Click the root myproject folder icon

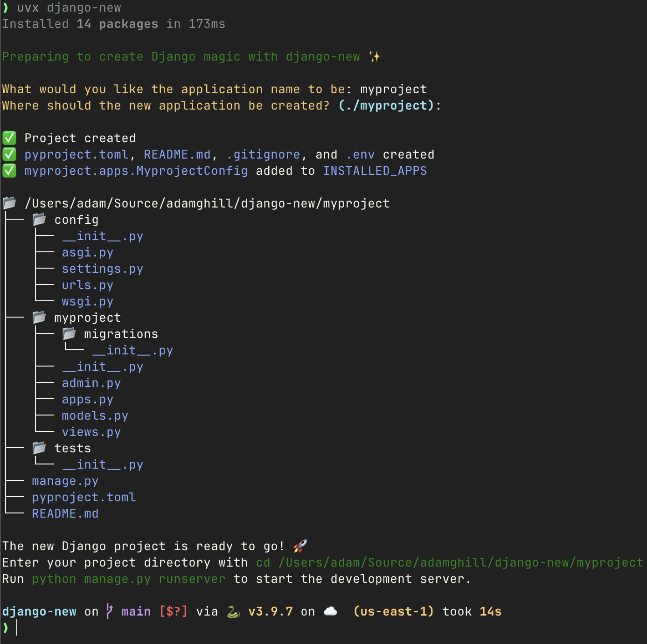tap(9, 203)
